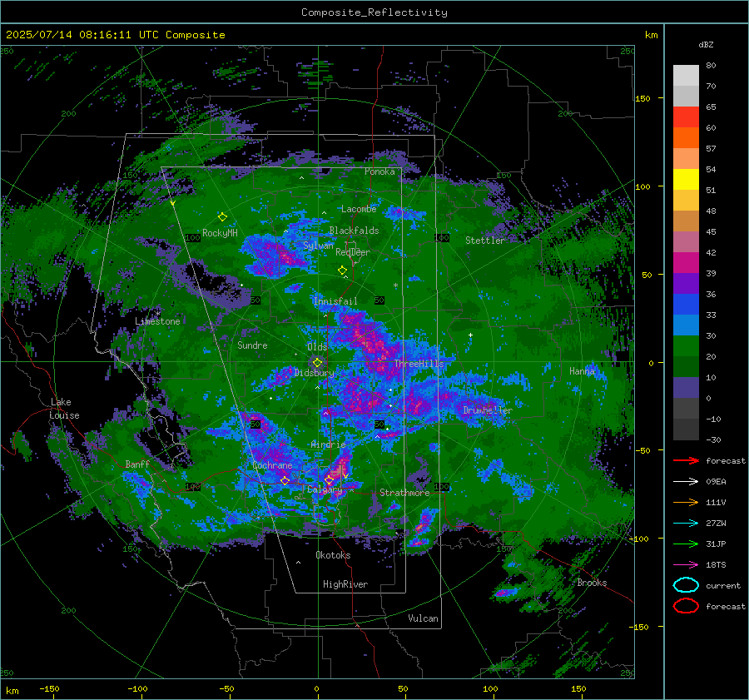Click the HighRiver label
The image size is (749, 700).
tap(345, 584)
